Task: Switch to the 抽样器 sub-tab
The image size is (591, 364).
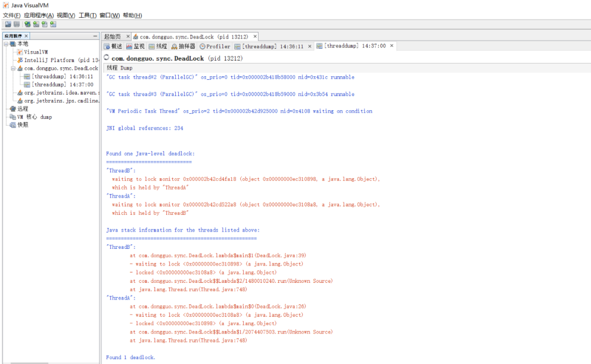Action: [x=183, y=46]
